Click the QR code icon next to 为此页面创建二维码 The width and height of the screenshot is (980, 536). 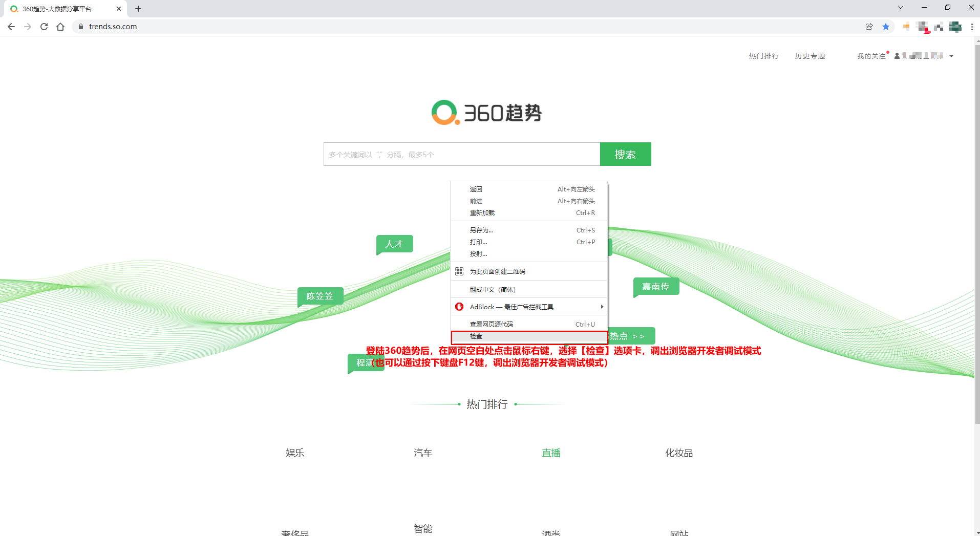tap(459, 271)
